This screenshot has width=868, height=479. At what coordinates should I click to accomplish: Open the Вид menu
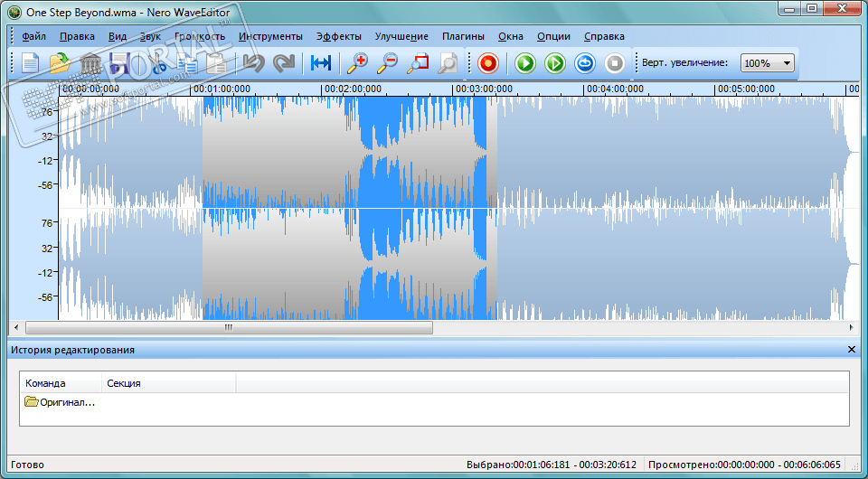click(x=118, y=36)
